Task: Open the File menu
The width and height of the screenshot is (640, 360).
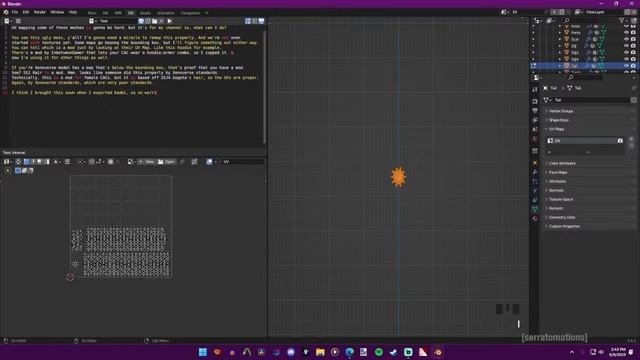Action: click(15, 12)
